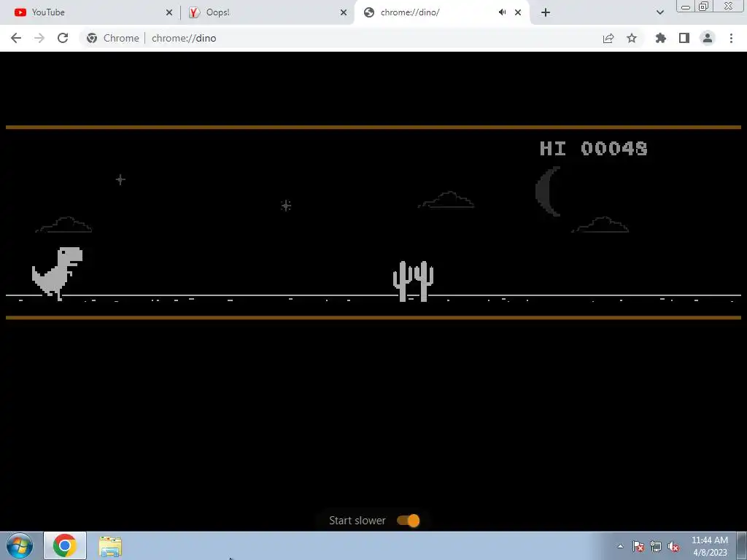Click the muted volume tray icon

[673, 546]
